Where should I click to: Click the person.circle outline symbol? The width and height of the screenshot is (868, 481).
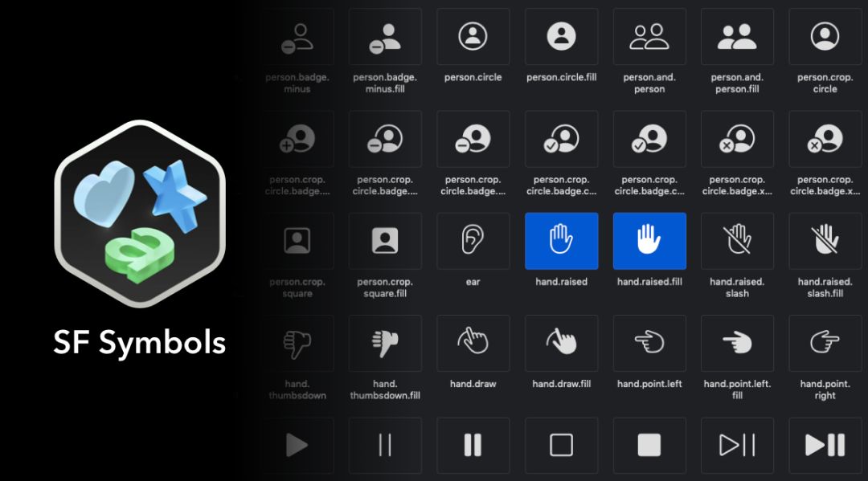pyautogui.click(x=473, y=36)
